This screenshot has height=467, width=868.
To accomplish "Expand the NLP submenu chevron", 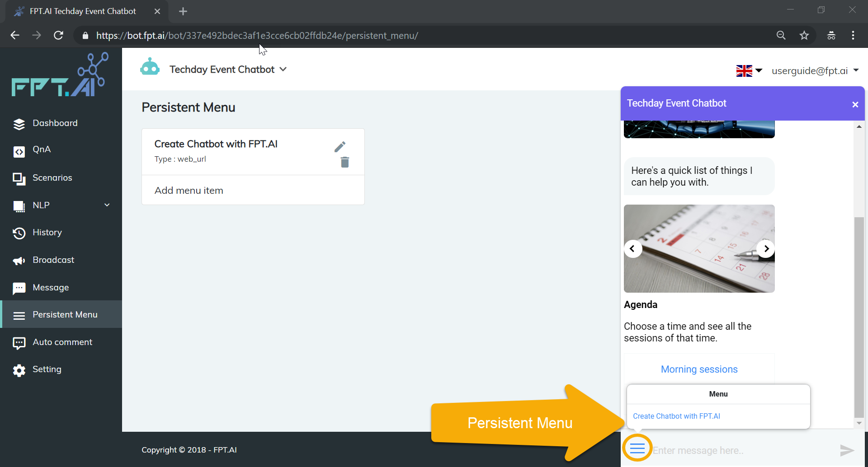I will point(107,205).
